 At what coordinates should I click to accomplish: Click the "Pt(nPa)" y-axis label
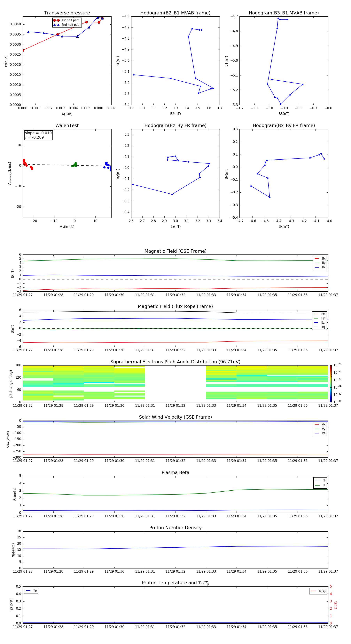tap(6, 61)
